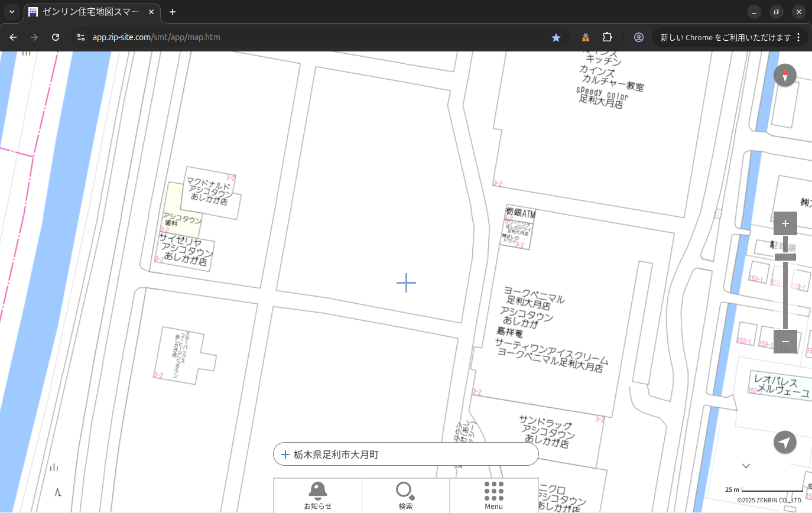The height and width of the screenshot is (513, 812).
Task: Open the extensions puzzle icon
Action: tap(607, 37)
